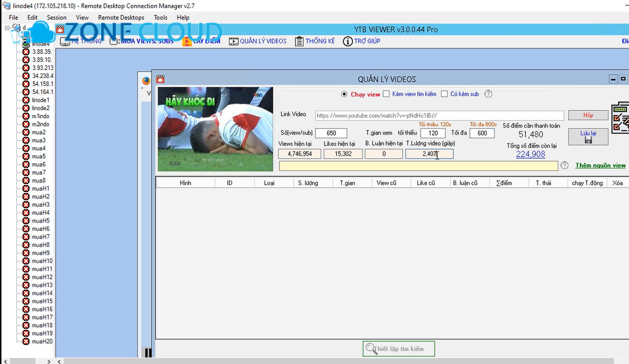Open CÀY ĐIỂM with the play icon
This screenshot has height=364, width=629.
[x=187, y=41]
